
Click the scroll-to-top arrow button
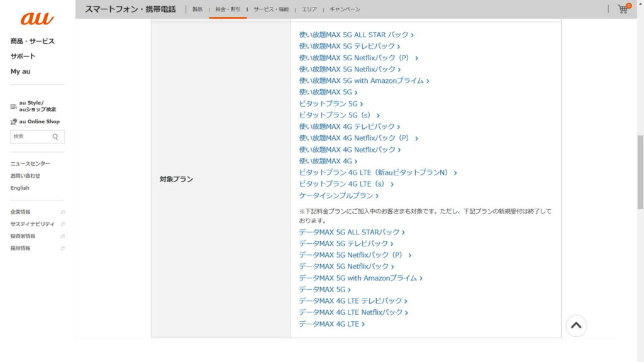[576, 326]
